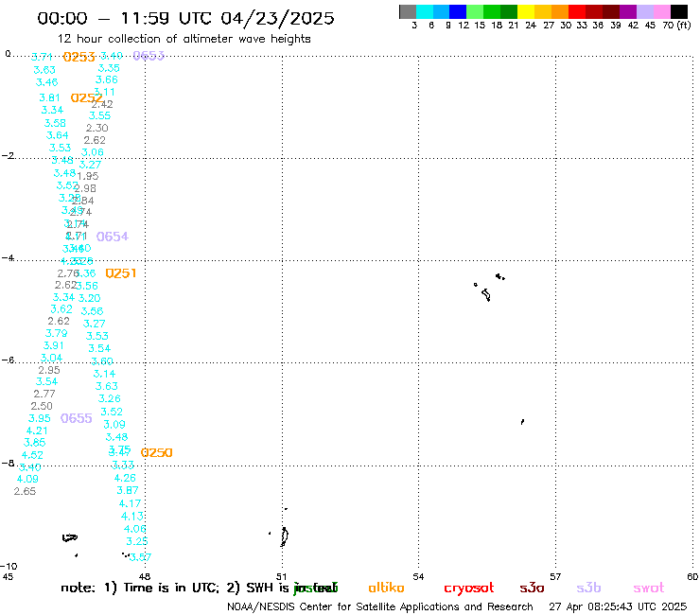
Task: Click the 27 Apr 08:25:43 UTC timestamp
Action: pyautogui.click(x=618, y=606)
